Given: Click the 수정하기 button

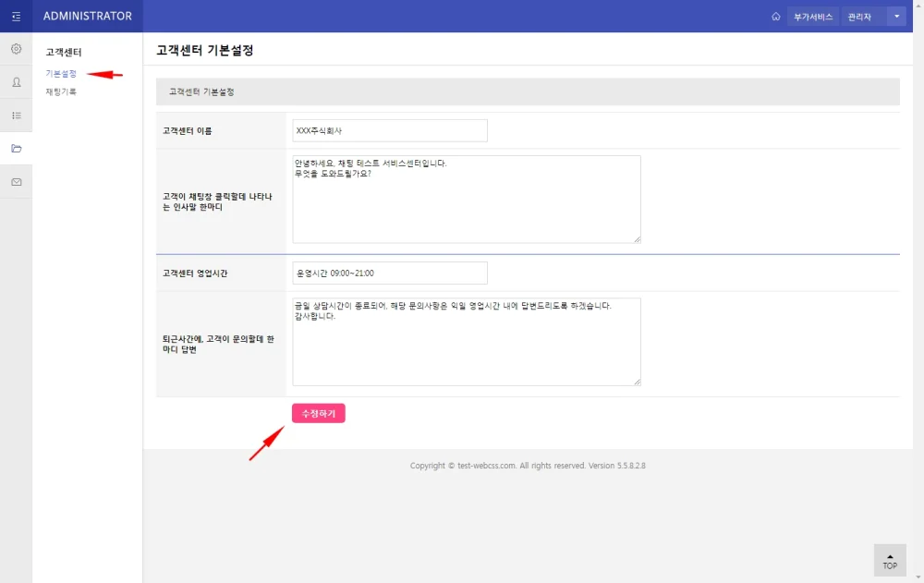Looking at the screenshot, I should click(x=318, y=413).
